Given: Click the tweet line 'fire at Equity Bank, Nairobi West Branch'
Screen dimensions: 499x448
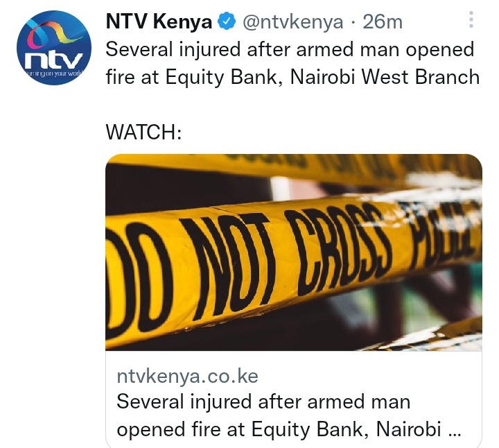Looking at the screenshot, I should [292, 78].
